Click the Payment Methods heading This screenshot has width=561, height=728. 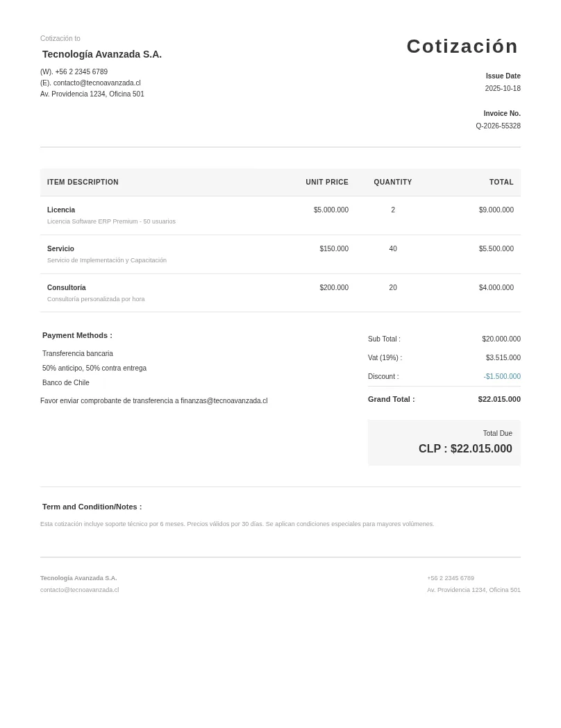(x=77, y=335)
